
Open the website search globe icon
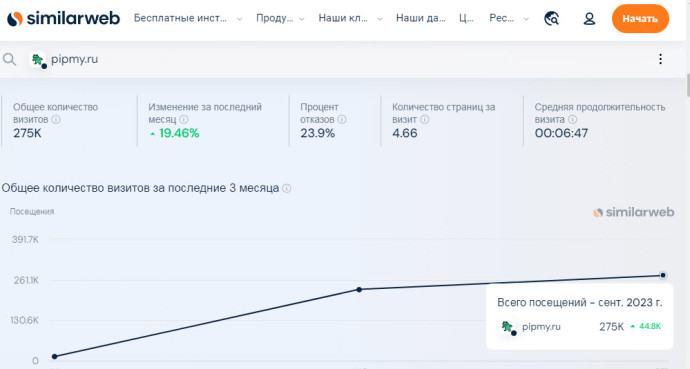pyautogui.click(x=551, y=18)
